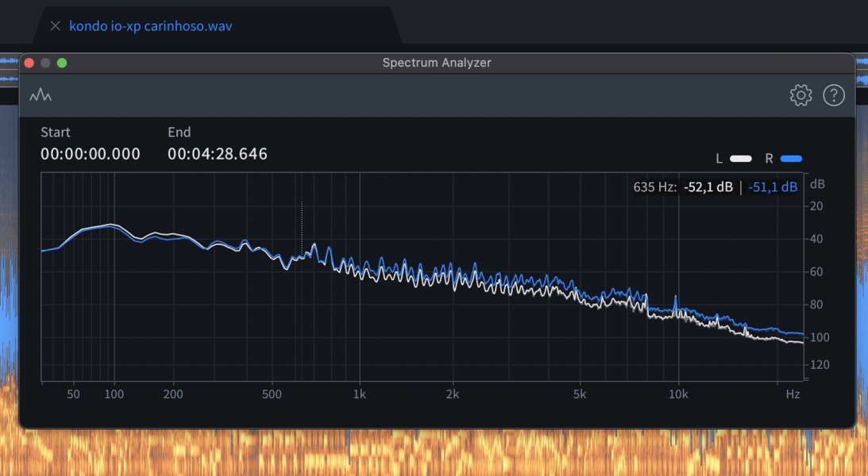This screenshot has height=476, width=868.
Task: Click the 40 dB level axis label
Action: (x=816, y=239)
